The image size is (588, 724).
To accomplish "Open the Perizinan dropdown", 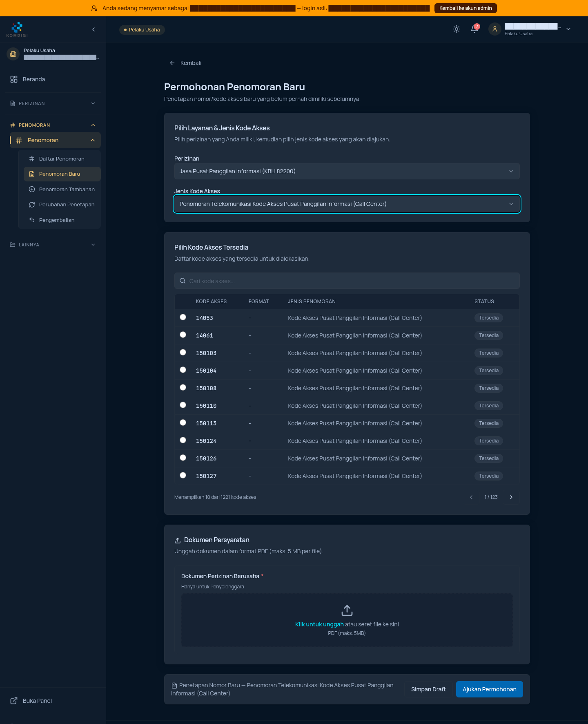I will 347,171.
